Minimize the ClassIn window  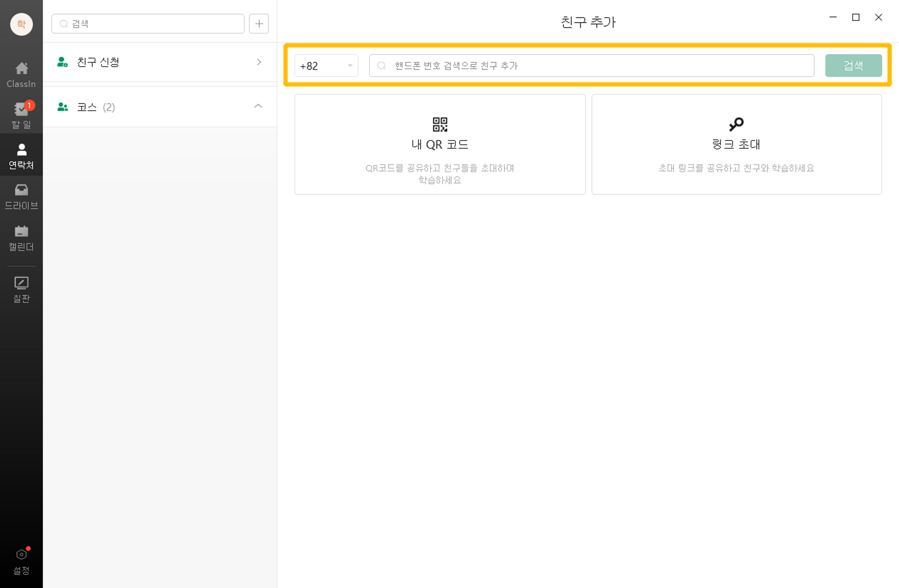coord(833,17)
